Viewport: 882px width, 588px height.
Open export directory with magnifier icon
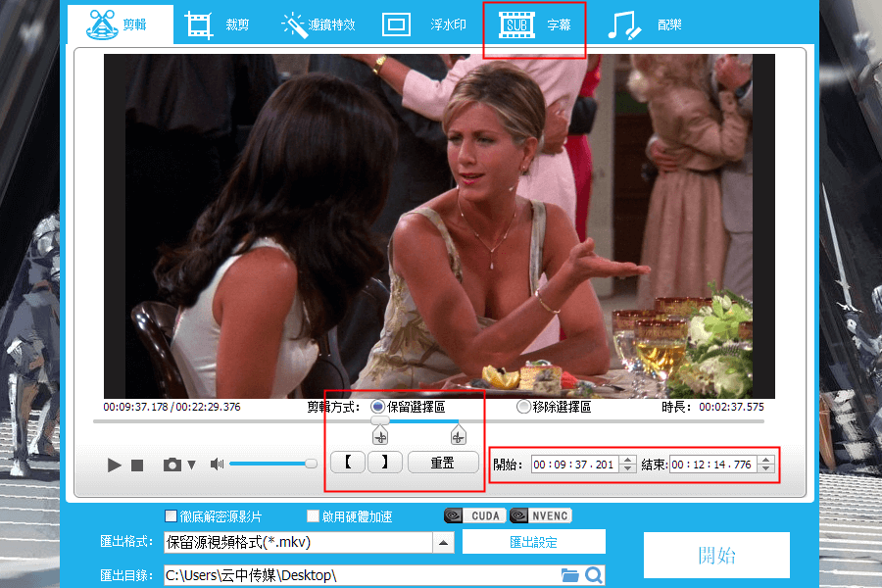tap(594, 575)
